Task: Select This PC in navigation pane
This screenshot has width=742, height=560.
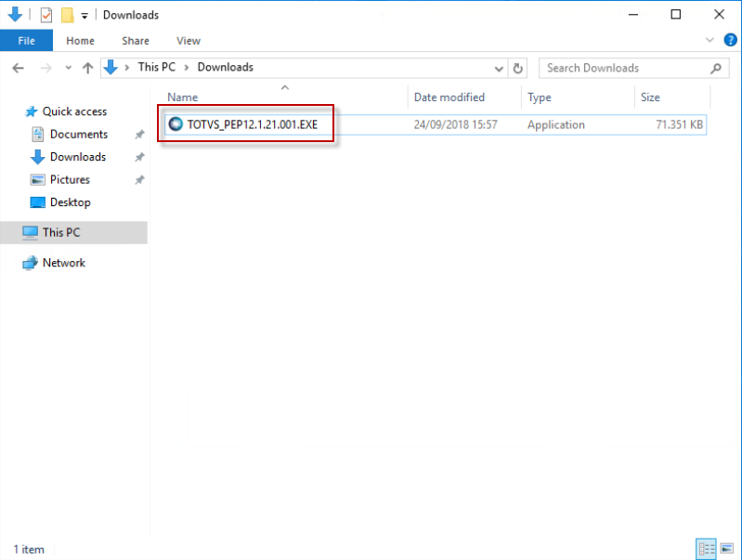Action: 73,232
